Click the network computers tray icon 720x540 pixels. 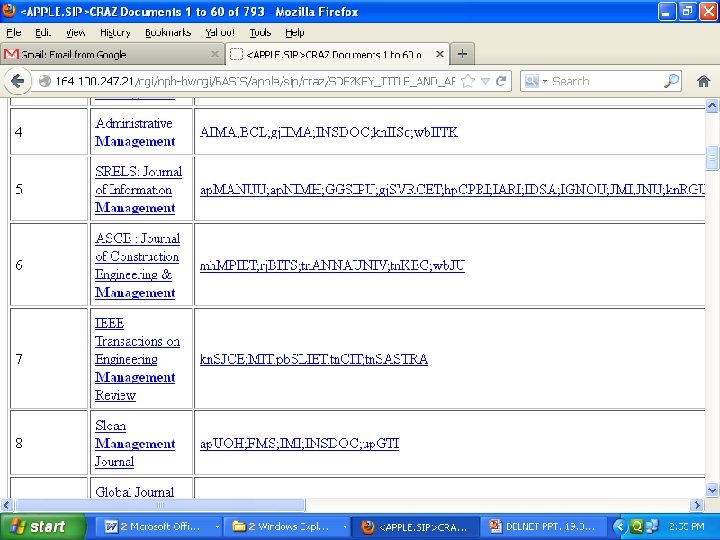coord(652,527)
